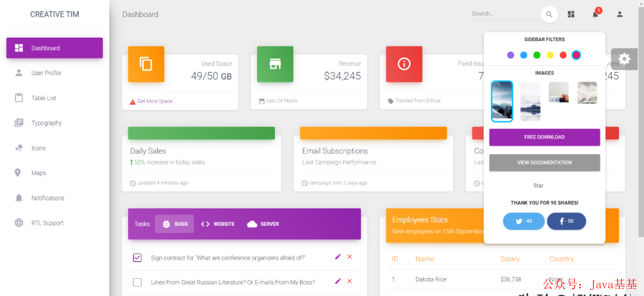
Task: Click the User Profile person icon in sidebar
Action: (19, 73)
